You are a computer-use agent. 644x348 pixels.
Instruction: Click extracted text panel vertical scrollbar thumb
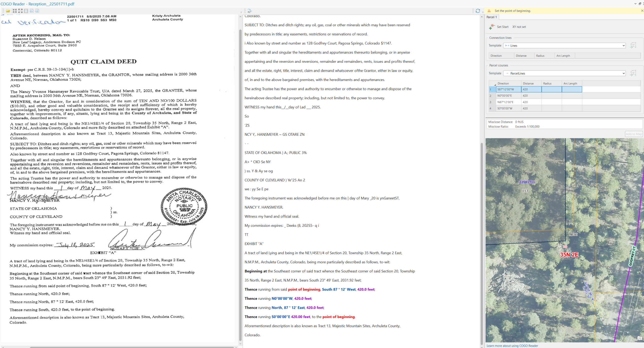point(482,244)
